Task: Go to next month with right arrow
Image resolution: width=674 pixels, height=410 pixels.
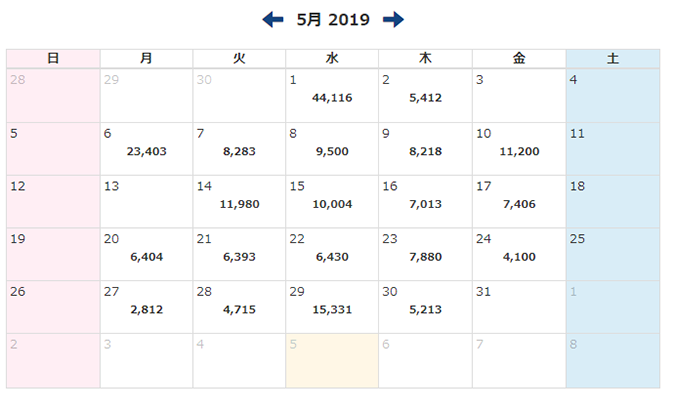Action: [393, 19]
